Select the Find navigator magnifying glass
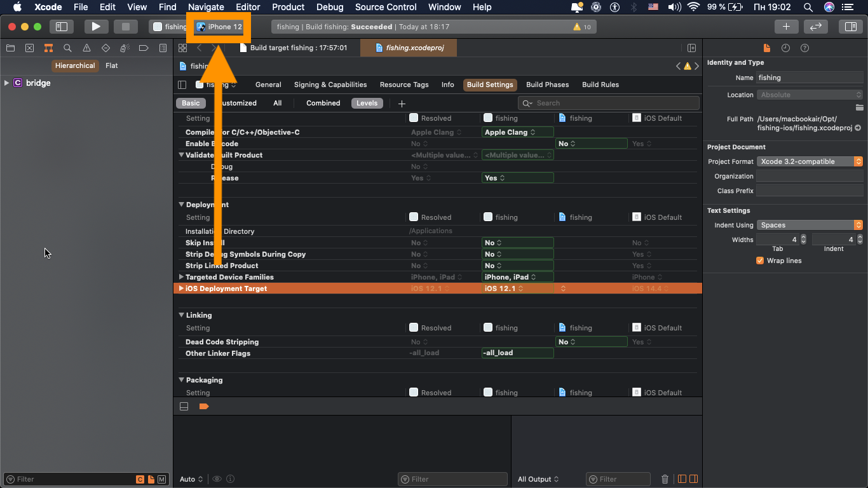Viewport: 868px width, 488px height. coord(67,48)
